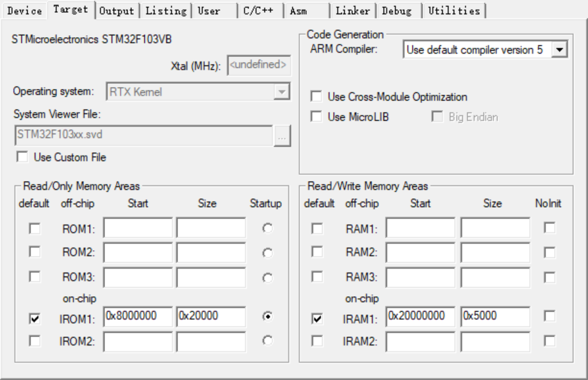Select ROM1 as Startup
This screenshot has height=380, width=588.
pyautogui.click(x=267, y=228)
